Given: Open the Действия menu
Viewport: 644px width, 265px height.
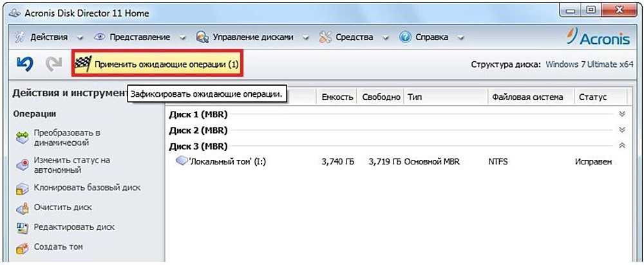Looking at the screenshot, I should [49, 37].
